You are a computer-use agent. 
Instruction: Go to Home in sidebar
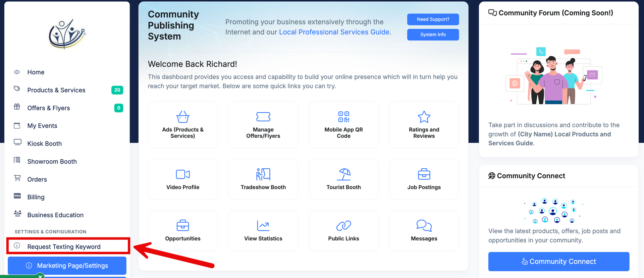[x=36, y=72]
